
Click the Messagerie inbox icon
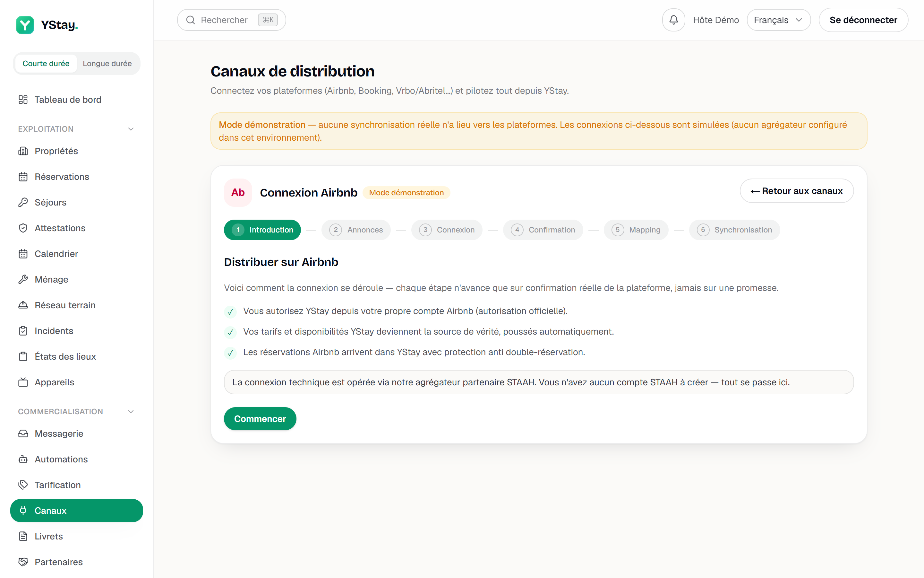(x=23, y=433)
